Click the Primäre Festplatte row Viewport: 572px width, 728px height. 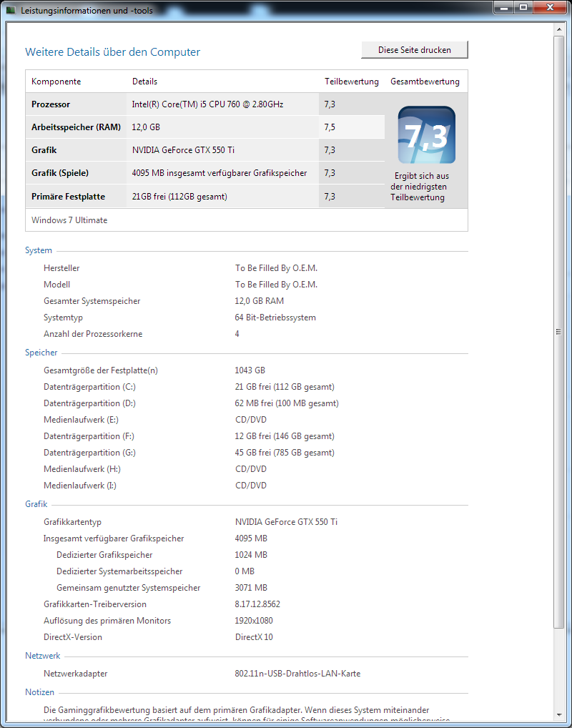tap(204, 197)
